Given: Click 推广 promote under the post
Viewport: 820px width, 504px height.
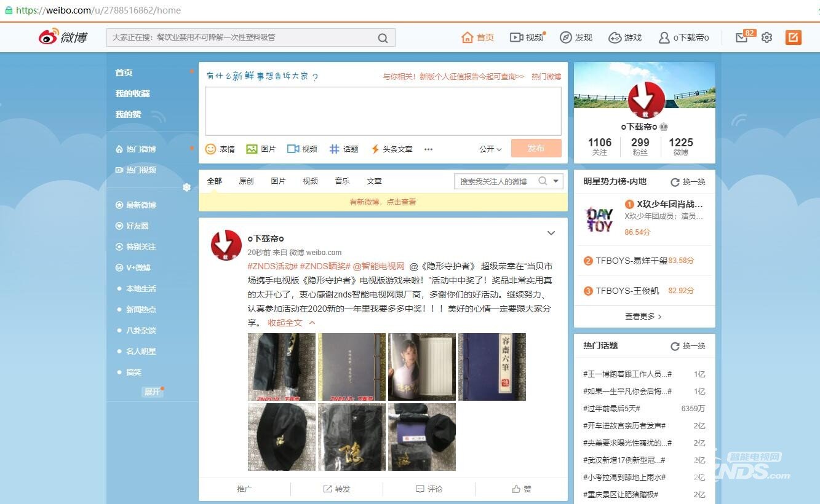Looking at the screenshot, I should [244, 489].
